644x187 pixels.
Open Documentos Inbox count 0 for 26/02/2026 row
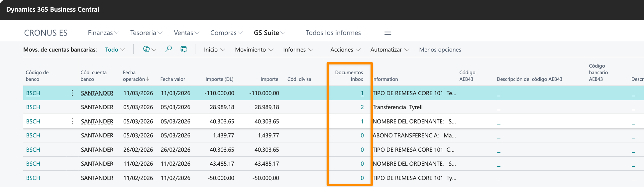pos(362,150)
